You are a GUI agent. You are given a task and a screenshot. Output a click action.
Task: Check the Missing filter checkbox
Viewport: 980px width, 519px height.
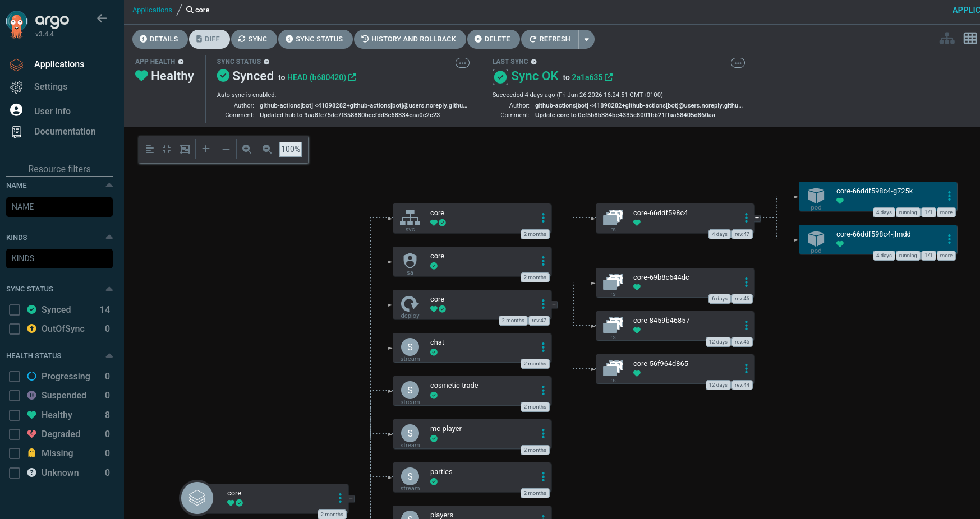(x=15, y=453)
